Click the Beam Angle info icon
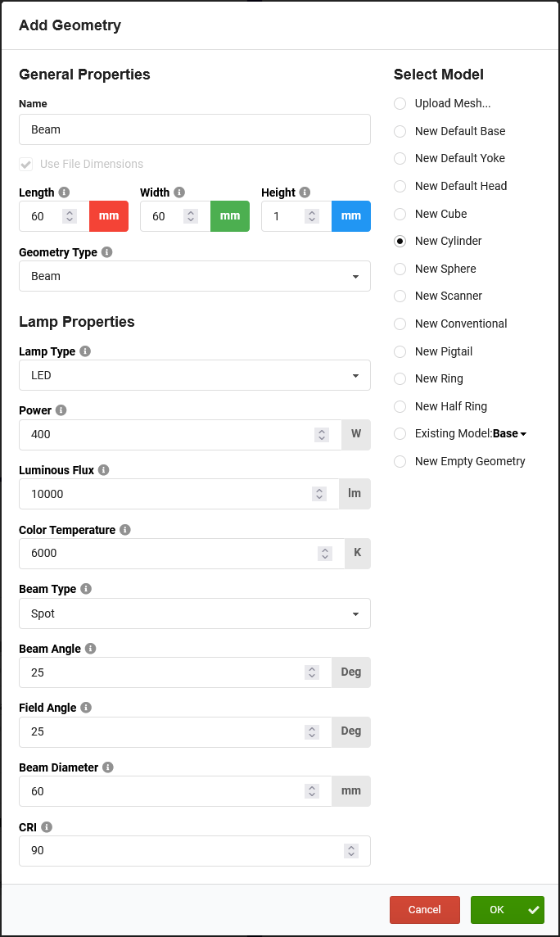560x937 pixels. 91,649
